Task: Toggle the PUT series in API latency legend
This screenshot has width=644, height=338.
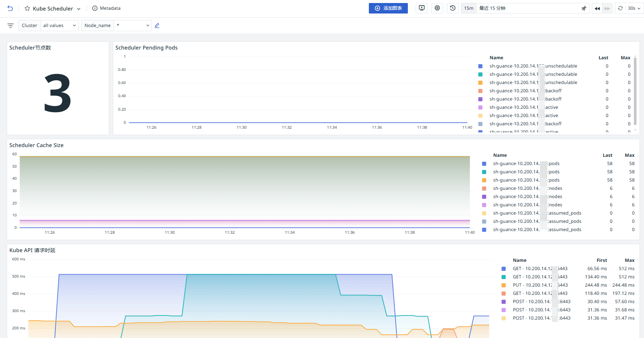Action: pos(540,285)
